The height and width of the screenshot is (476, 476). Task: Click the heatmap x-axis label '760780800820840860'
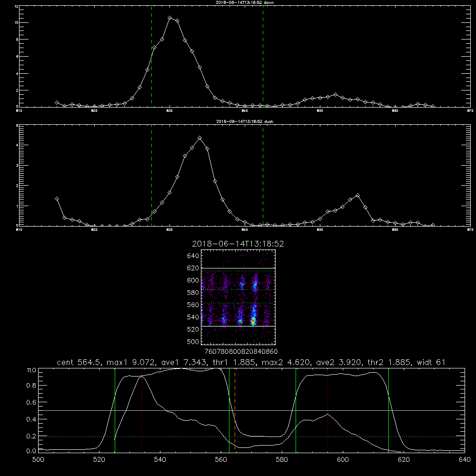click(241, 351)
